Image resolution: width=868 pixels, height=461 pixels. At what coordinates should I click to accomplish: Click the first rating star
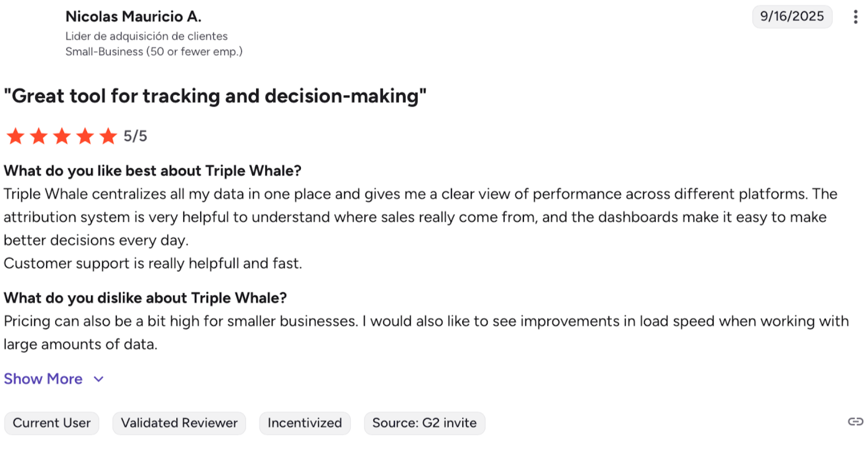click(15, 136)
